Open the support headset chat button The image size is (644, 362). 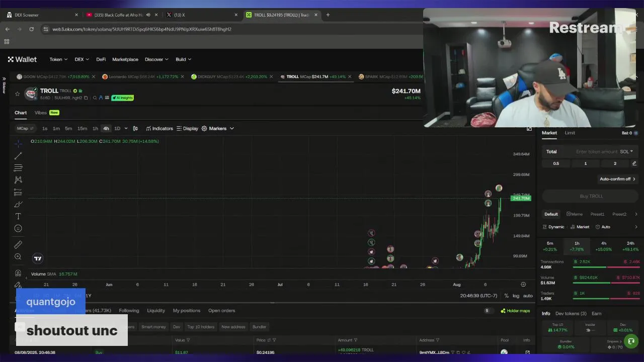coord(631,342)
